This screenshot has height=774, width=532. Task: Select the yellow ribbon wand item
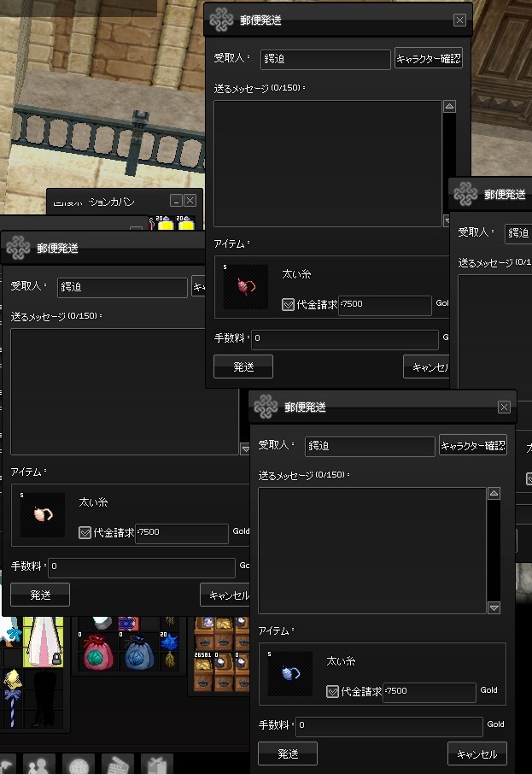point(12,698)
